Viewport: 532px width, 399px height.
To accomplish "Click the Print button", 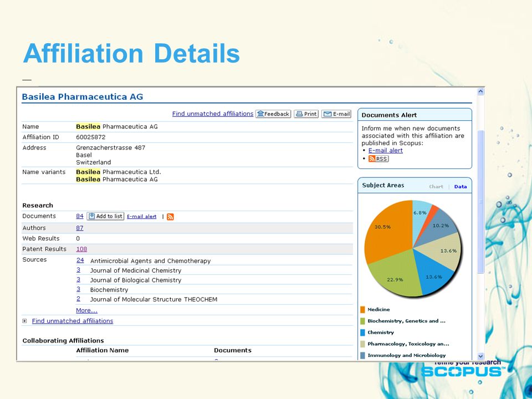I will [x=306, y=114].
